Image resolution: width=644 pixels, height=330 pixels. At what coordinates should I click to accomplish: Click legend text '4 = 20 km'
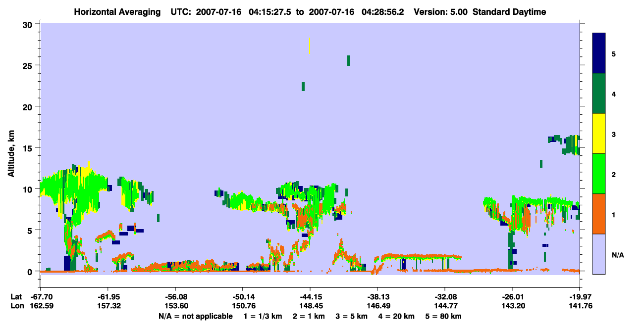[396, 316]
